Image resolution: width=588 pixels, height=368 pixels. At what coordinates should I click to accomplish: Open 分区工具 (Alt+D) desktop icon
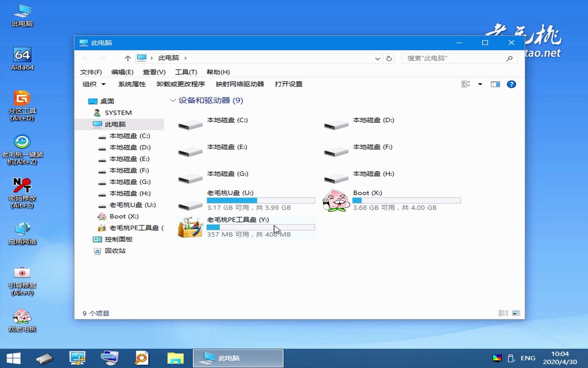point(22,106)
